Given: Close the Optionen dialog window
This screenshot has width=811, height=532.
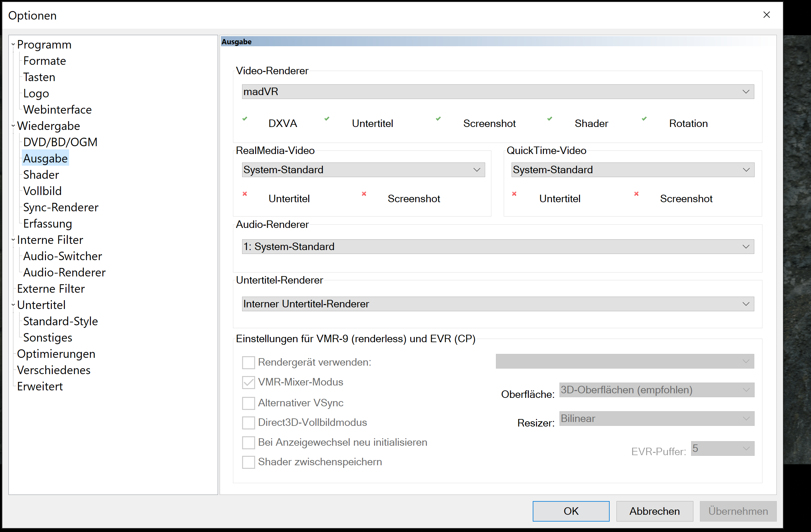Looking at the screenshot, I should (766, 15).
